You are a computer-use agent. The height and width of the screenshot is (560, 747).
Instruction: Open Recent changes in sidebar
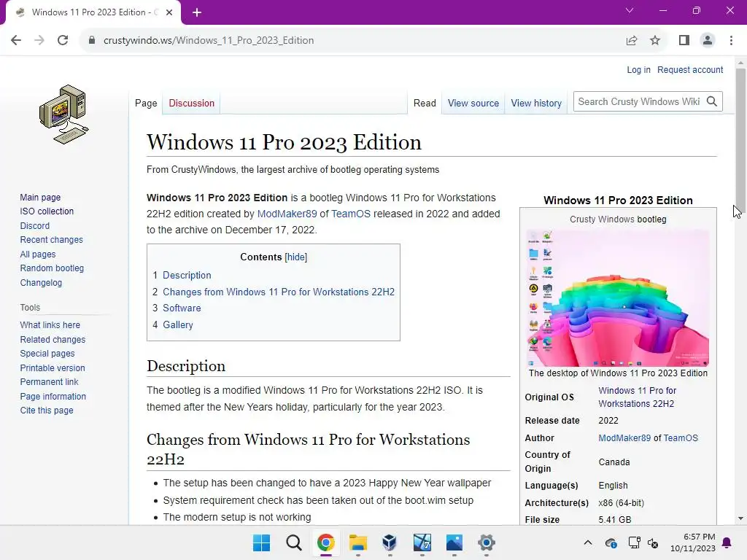point(52,239)
